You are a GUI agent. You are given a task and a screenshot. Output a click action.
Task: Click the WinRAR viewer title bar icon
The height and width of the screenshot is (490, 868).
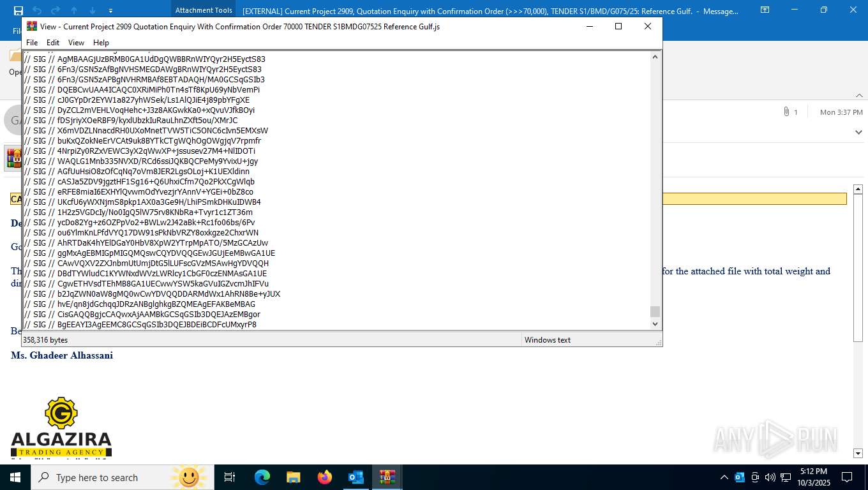pyautogui.click(x=31, y=26)
